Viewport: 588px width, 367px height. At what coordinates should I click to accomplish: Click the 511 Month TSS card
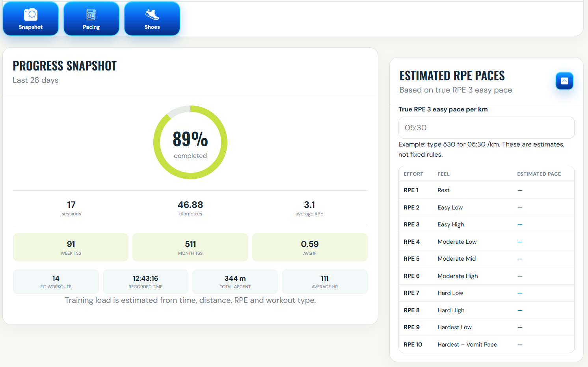pos(190,247)
